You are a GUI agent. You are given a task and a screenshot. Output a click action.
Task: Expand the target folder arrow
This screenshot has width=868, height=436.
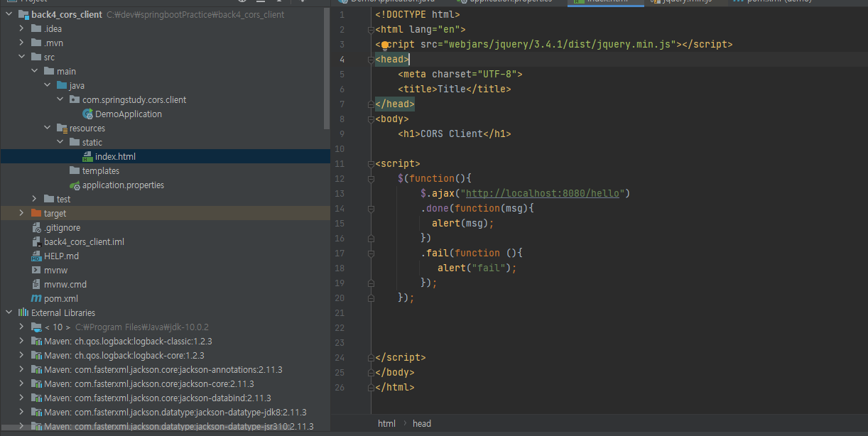(22, 213)
